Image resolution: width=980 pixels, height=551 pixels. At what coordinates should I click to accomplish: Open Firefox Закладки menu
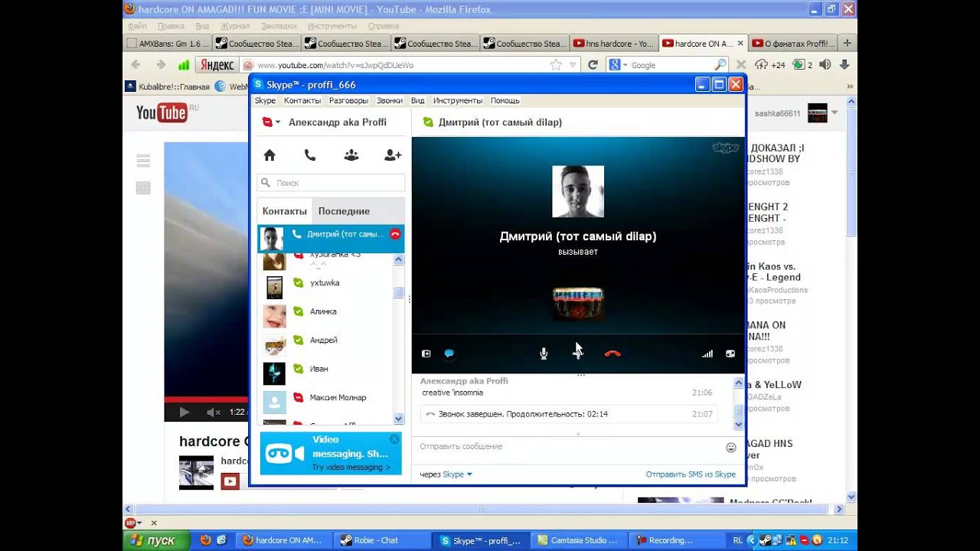point(279,26)
